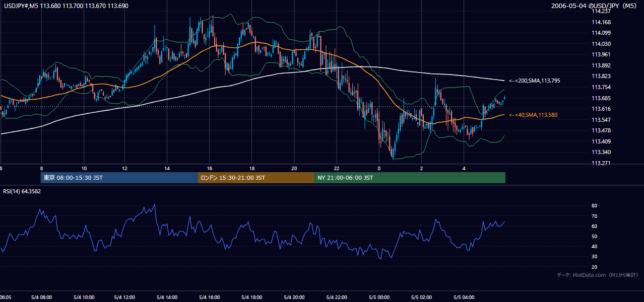Click bottom time axis label 5/5 02:00

(421, 297)
